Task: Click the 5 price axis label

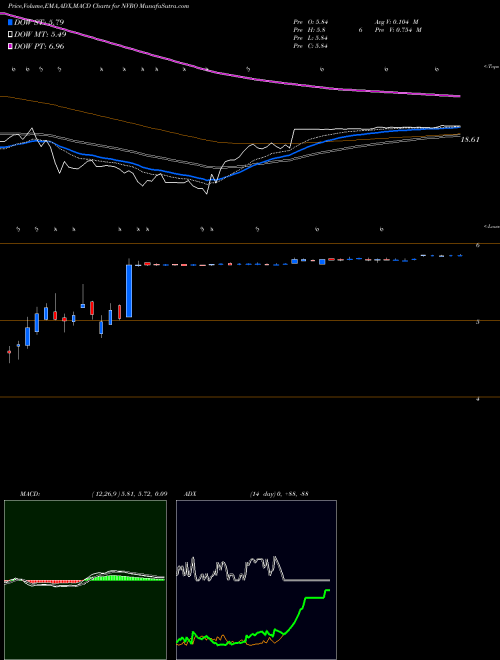Action: point(477,322)
